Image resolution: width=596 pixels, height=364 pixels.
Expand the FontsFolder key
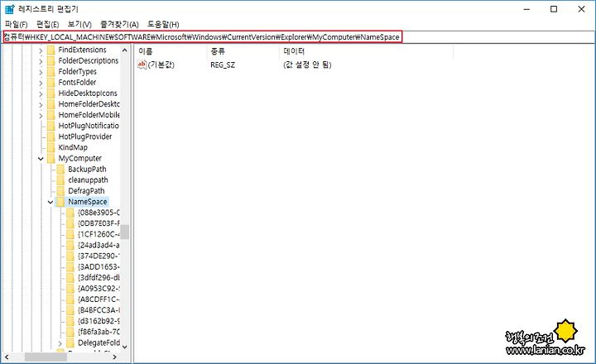pos(41,83)
